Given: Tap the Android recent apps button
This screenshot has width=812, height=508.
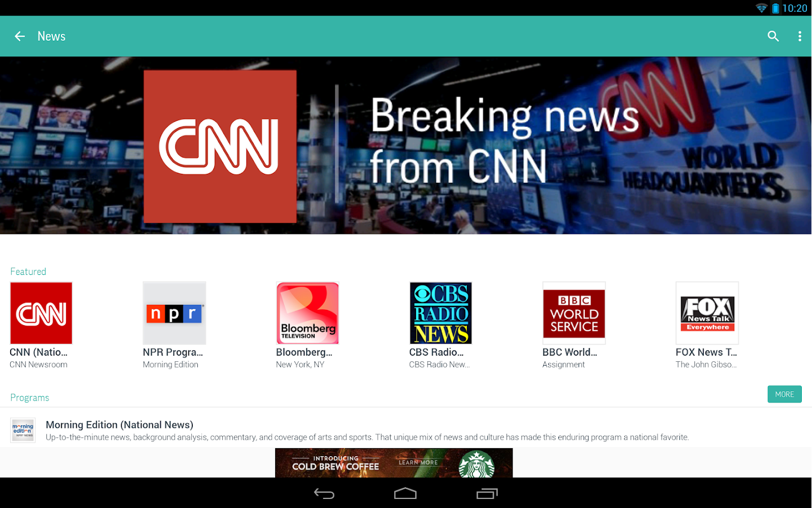Looking at the screenshot, I should [487, 493].
